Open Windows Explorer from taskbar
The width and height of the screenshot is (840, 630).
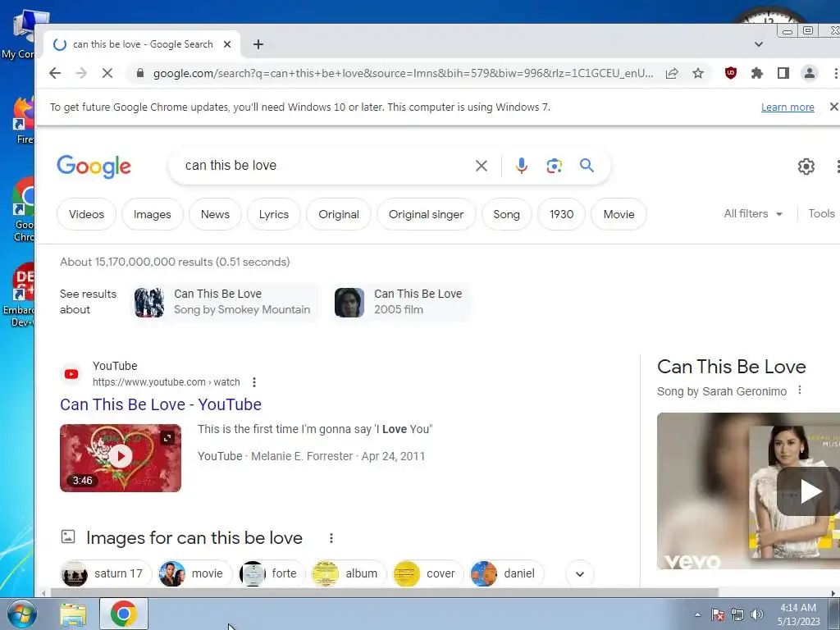click(73, 614)
